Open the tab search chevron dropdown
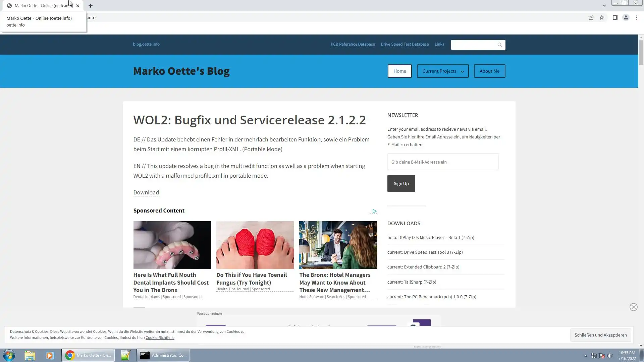This screenshot has height=362, width=644. point(604,6)
